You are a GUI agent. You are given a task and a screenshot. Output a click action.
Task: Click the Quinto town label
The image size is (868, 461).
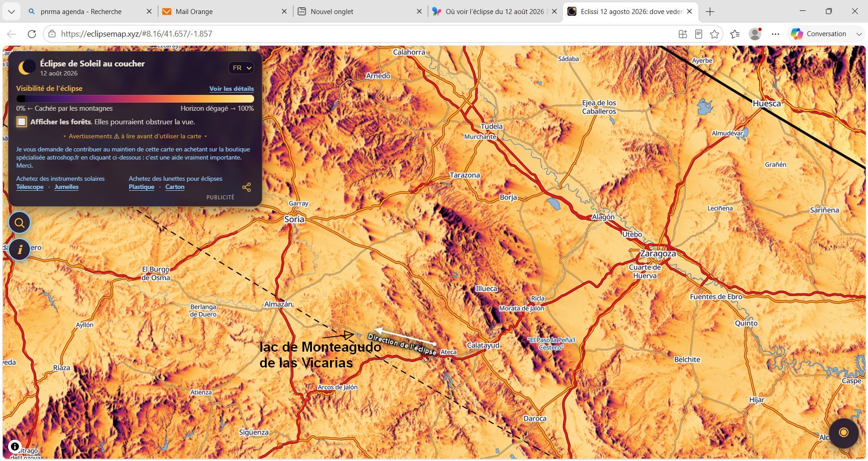746,324
